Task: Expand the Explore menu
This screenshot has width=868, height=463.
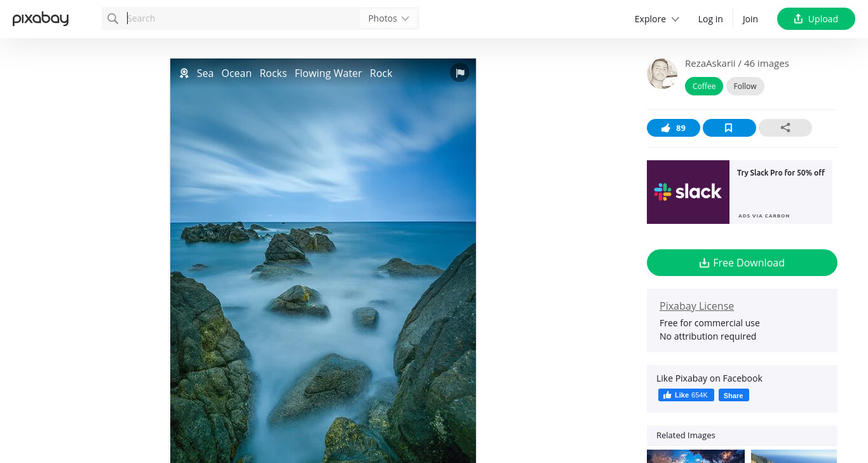Action: [x=657, y=19]
